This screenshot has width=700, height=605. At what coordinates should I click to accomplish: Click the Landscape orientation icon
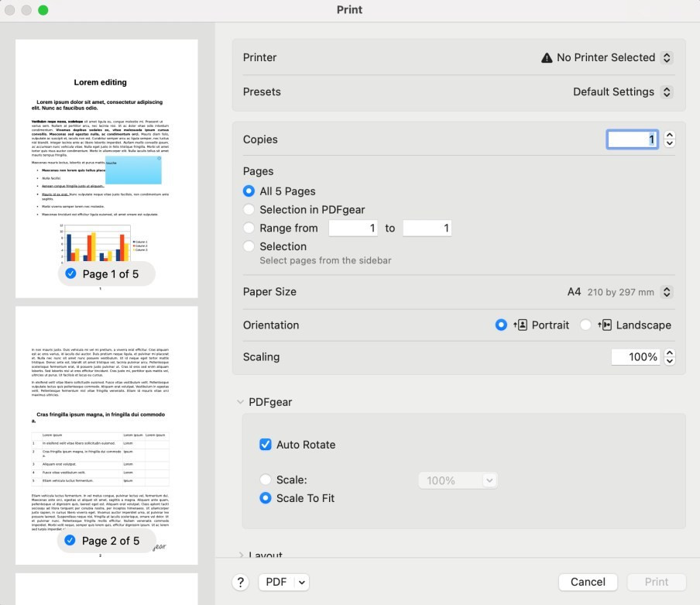coord(605,325)
